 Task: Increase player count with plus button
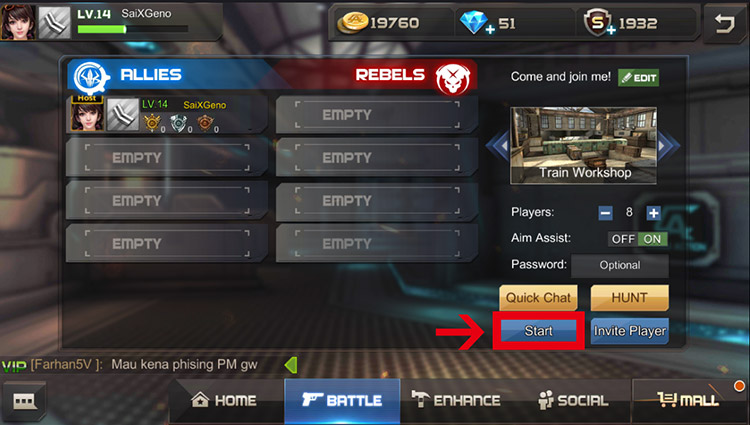click(x=653, y=213)
